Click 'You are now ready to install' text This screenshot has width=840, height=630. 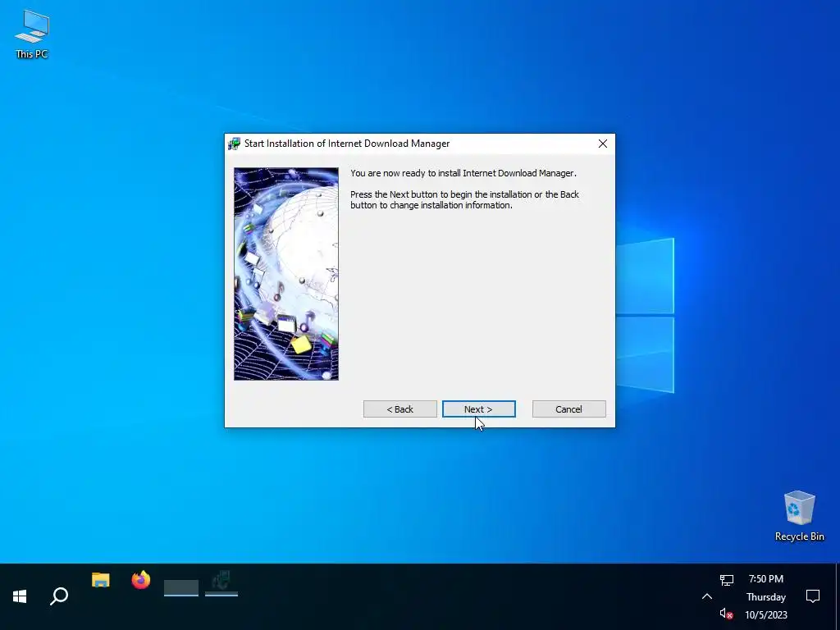tap(463, 173)
